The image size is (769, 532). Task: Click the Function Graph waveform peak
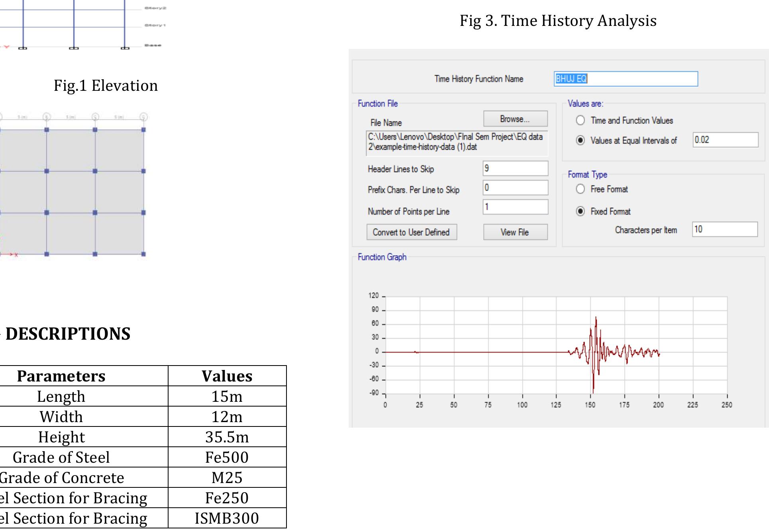coord(596,318)
